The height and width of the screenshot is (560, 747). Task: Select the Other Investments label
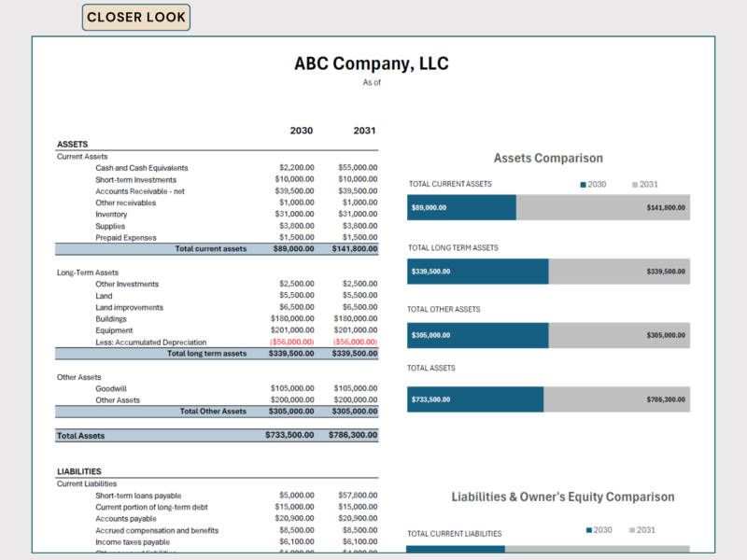tap(127, 285)
